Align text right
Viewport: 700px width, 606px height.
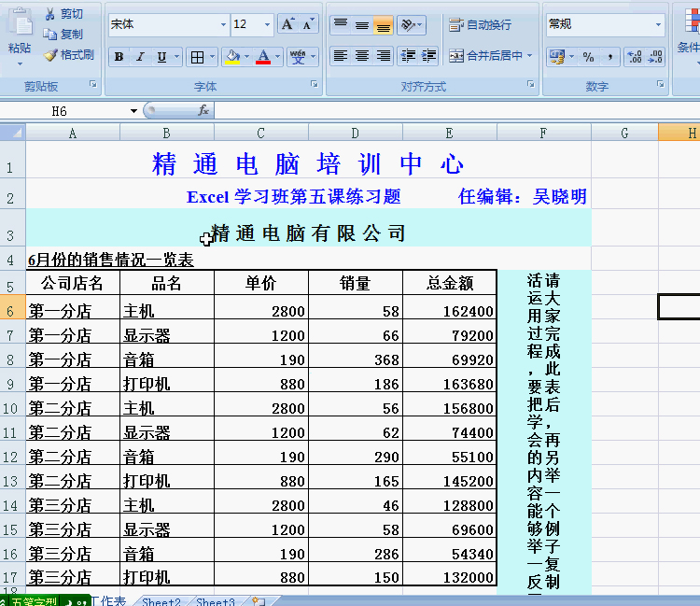(x=383, y=56)
